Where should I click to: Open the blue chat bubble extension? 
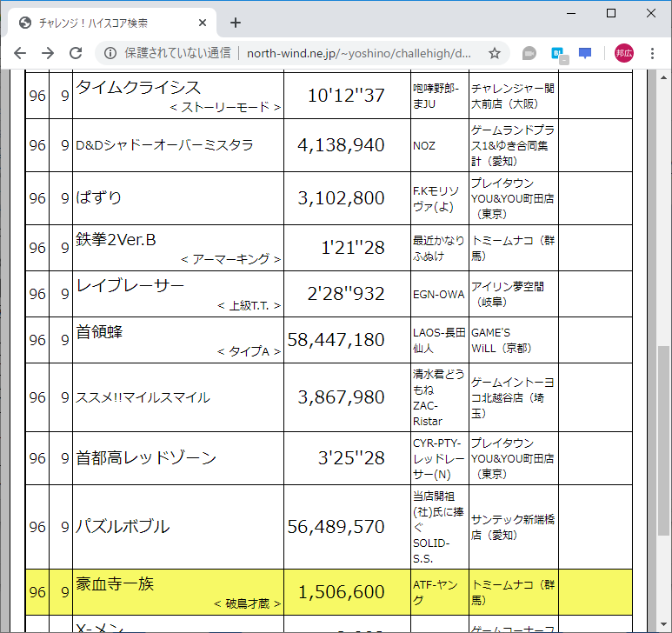click(584, 53)
